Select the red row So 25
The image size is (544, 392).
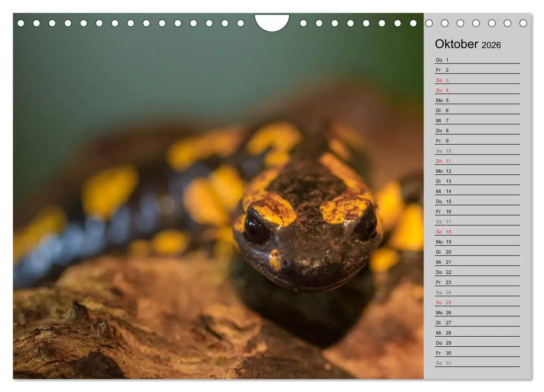(x=477, y=303)
